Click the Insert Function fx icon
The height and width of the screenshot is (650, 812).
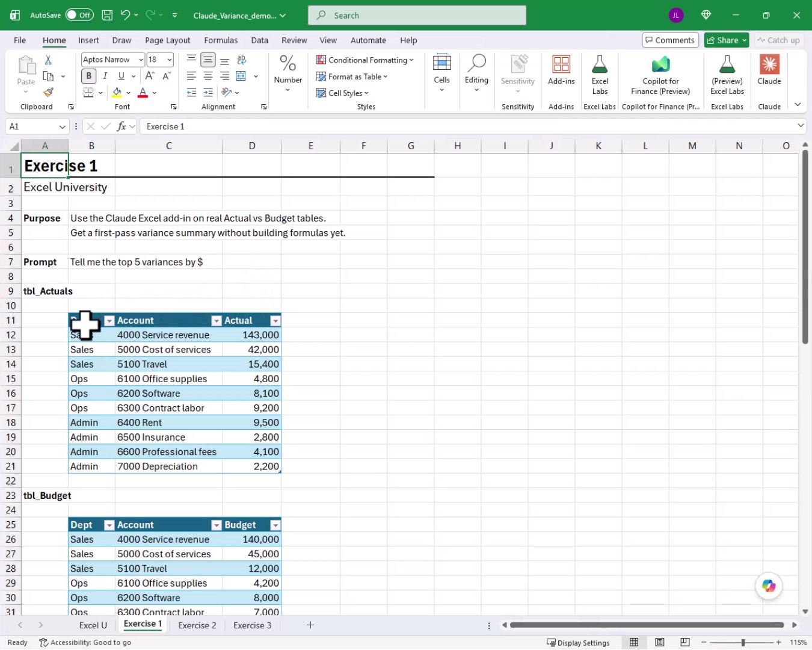(x=121, y=126)
